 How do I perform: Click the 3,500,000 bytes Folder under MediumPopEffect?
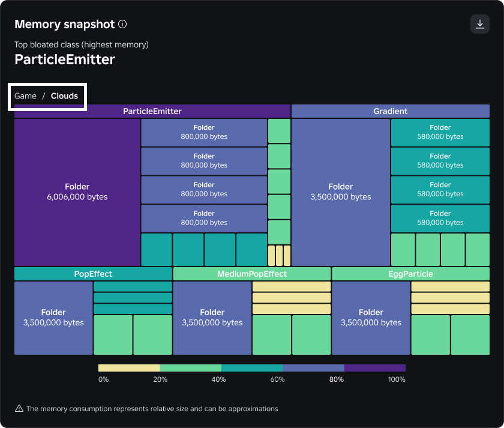point(212,318)
